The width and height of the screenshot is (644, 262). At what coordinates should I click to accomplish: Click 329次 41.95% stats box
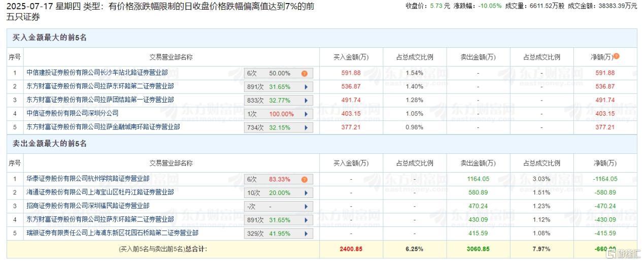click(279, 234)
